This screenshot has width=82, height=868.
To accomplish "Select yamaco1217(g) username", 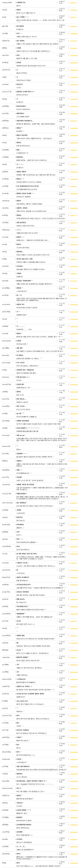I will point(6,91).
